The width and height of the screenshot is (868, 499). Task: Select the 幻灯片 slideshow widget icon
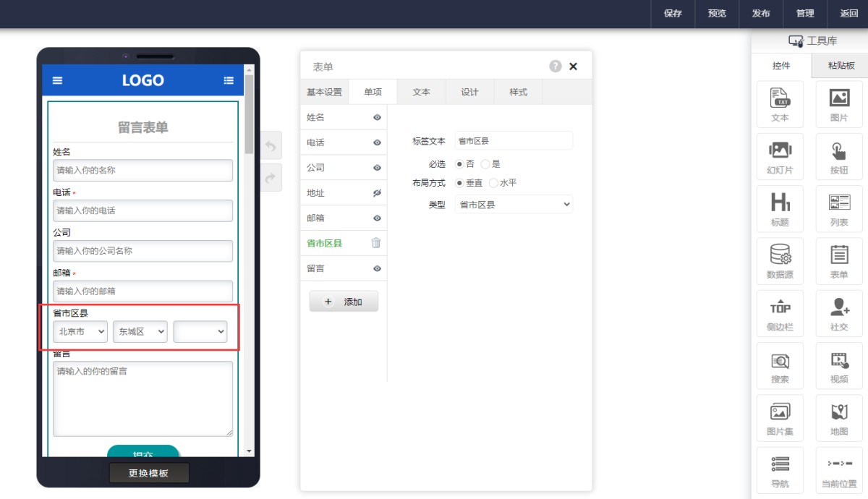pyautogui.click(x=780, y=157)
